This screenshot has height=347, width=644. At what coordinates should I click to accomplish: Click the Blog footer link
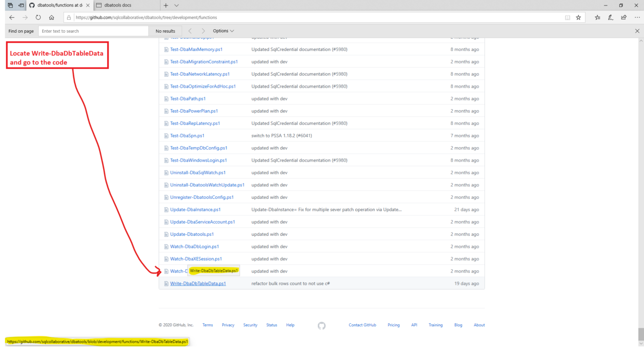tap(458, 325)
